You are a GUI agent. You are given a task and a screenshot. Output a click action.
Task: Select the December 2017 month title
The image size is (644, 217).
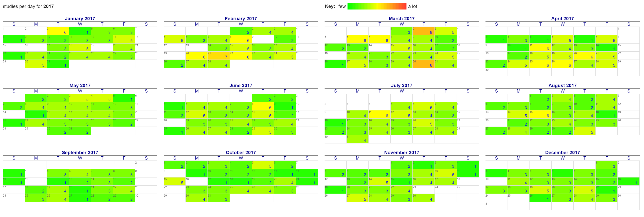[562, 152]
